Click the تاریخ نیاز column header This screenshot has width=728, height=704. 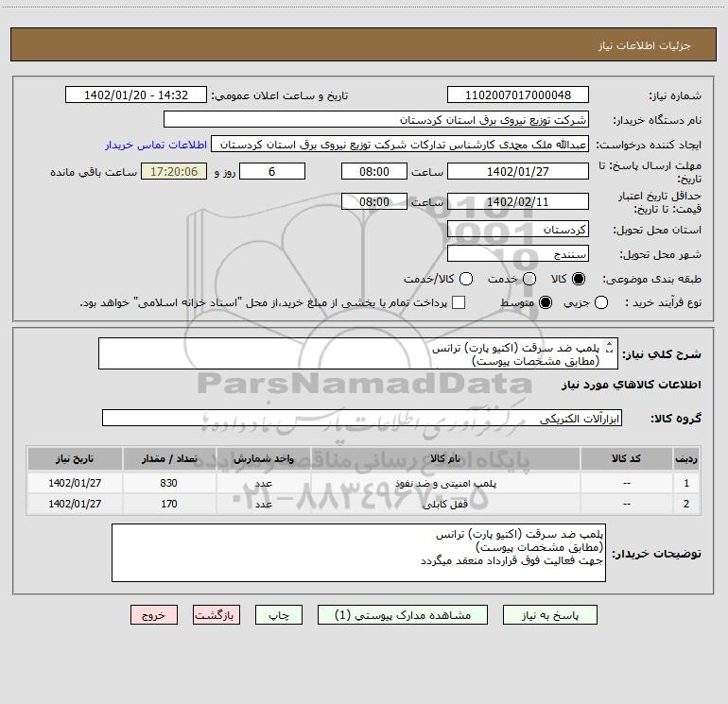pos(75,458)
